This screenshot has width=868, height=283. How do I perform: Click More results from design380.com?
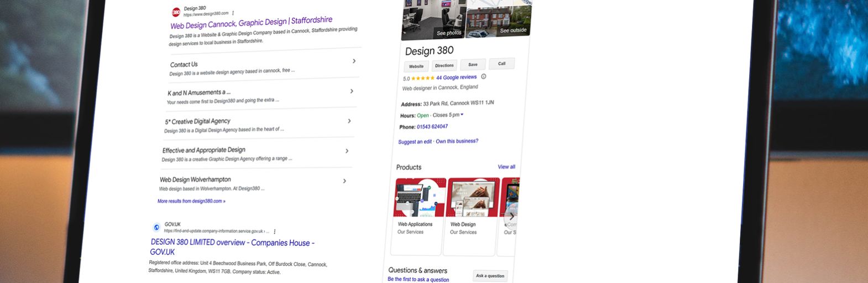coord(191,201)
